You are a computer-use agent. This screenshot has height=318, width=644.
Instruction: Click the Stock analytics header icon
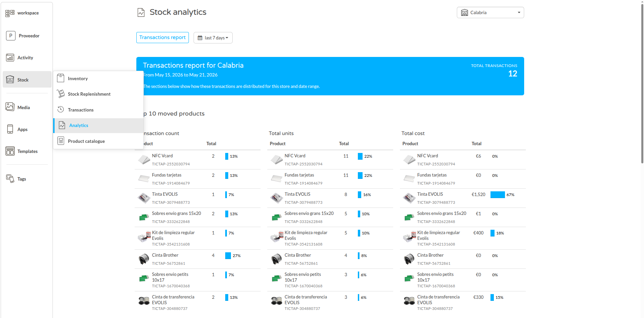pos(141,12)
